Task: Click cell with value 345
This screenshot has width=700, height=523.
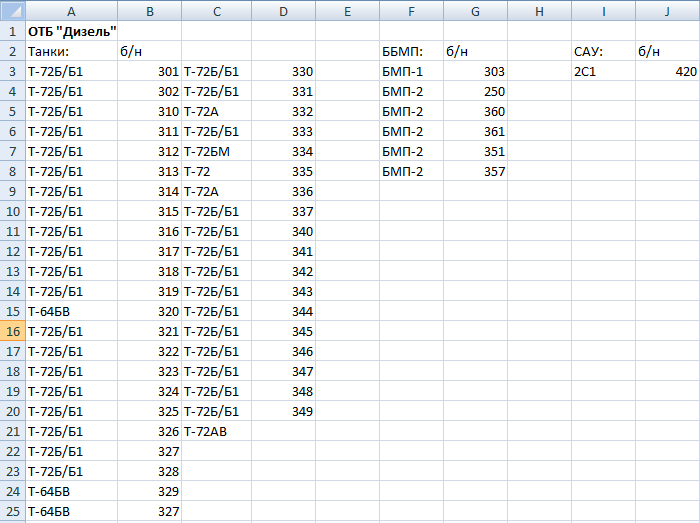Action: (283, 331)
